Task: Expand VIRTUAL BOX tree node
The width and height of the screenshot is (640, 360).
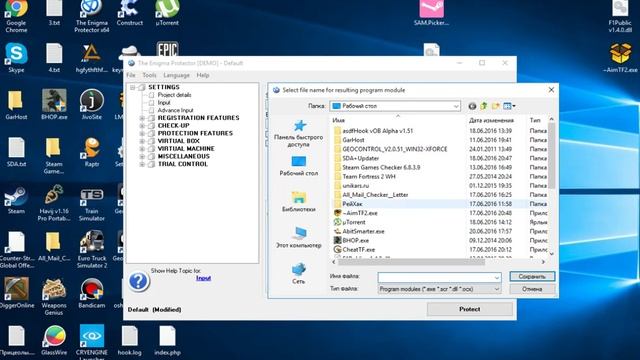Action: pyautogui.click(x=142, y=141)
